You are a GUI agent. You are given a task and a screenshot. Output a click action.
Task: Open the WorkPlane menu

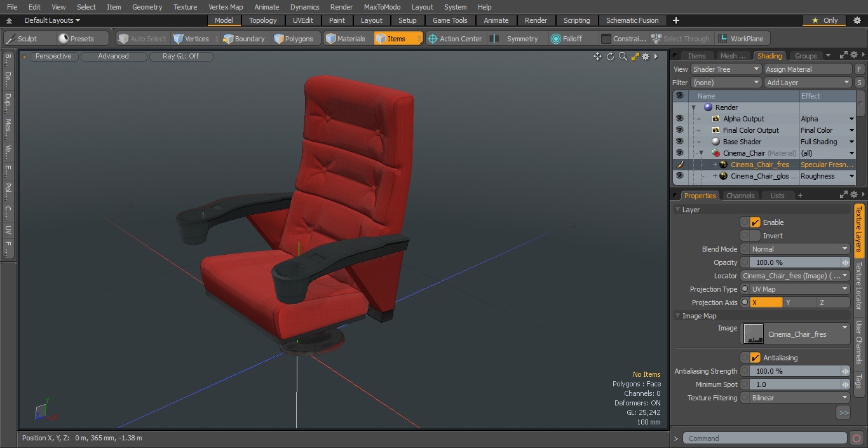point(742,39)
